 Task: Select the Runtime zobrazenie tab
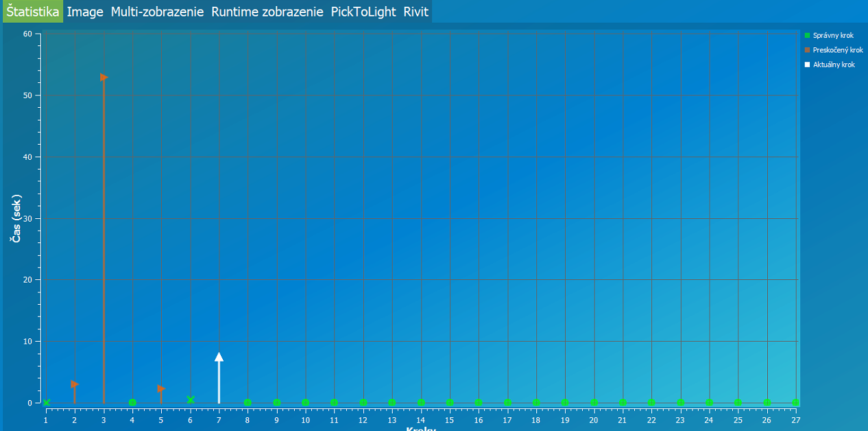pos(267,12)
